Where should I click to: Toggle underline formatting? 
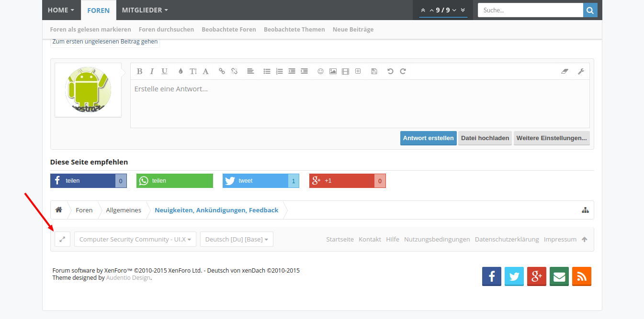pyautogui.click(x=164, y=71)
